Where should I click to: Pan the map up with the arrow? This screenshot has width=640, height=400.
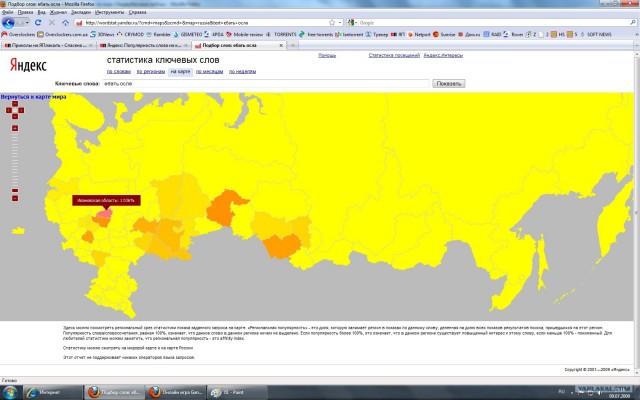click(x=15, y=104)
